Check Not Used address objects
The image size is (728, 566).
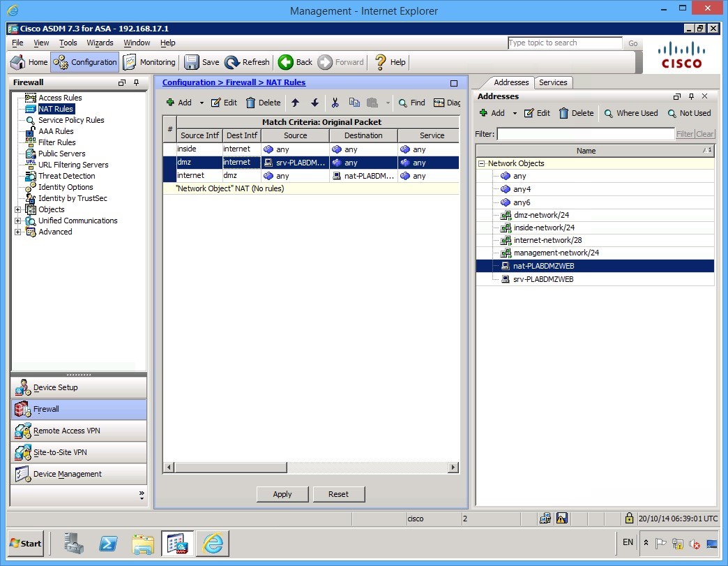click(x=689, y=113)
